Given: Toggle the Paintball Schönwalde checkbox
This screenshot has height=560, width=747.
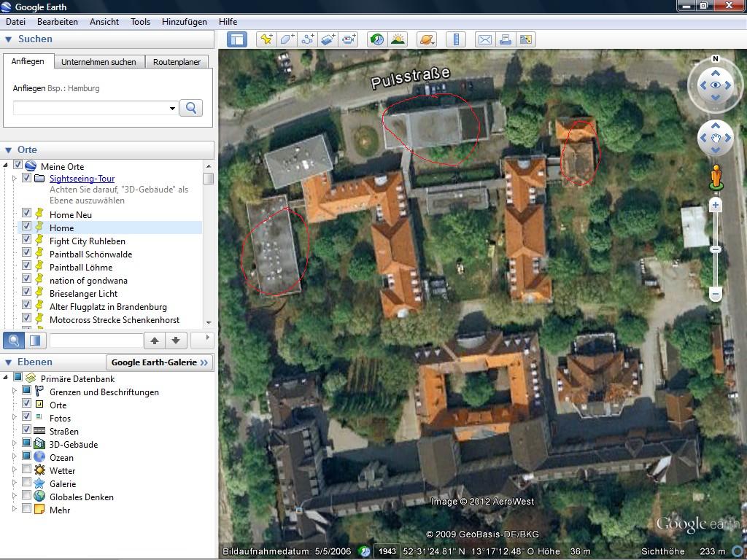Looking at the screenshot, I should coord(27,252).
